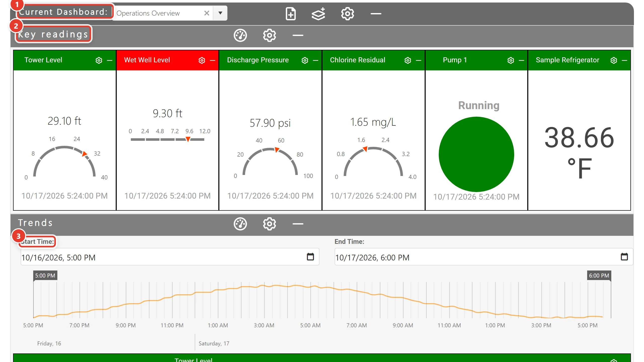The image size is (644, 362).
Task: Click the 1:00 AM axis label
Action: 218,325
